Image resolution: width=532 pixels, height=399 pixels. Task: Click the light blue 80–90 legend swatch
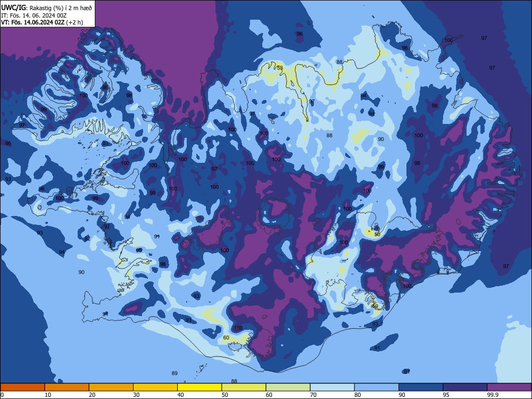coord(377,387)
